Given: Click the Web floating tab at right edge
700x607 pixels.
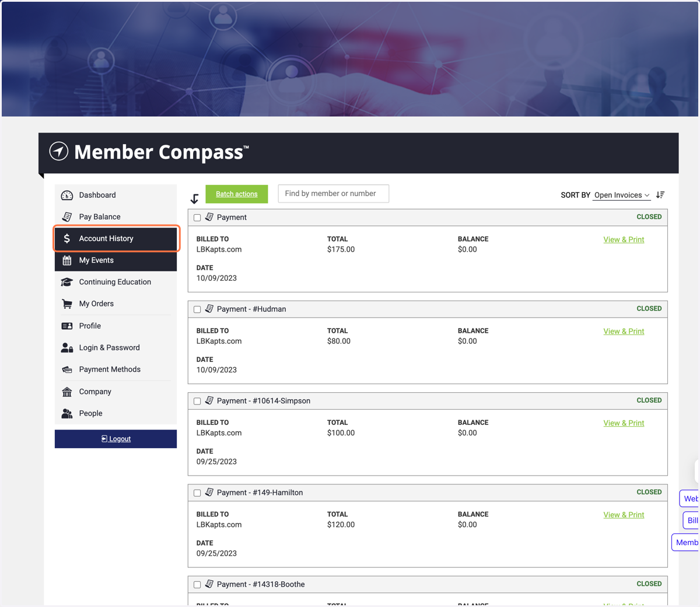Looking at the screenshot, I should coord(689,498).
